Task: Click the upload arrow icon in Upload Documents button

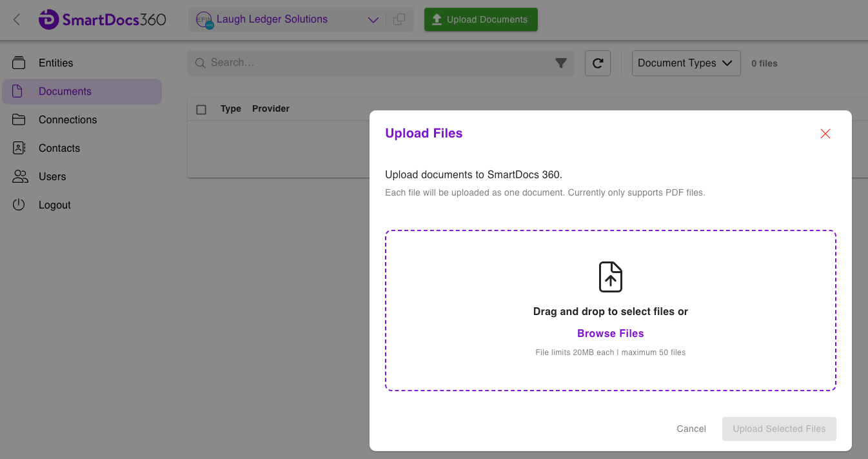Action: [x=439, y=19]
